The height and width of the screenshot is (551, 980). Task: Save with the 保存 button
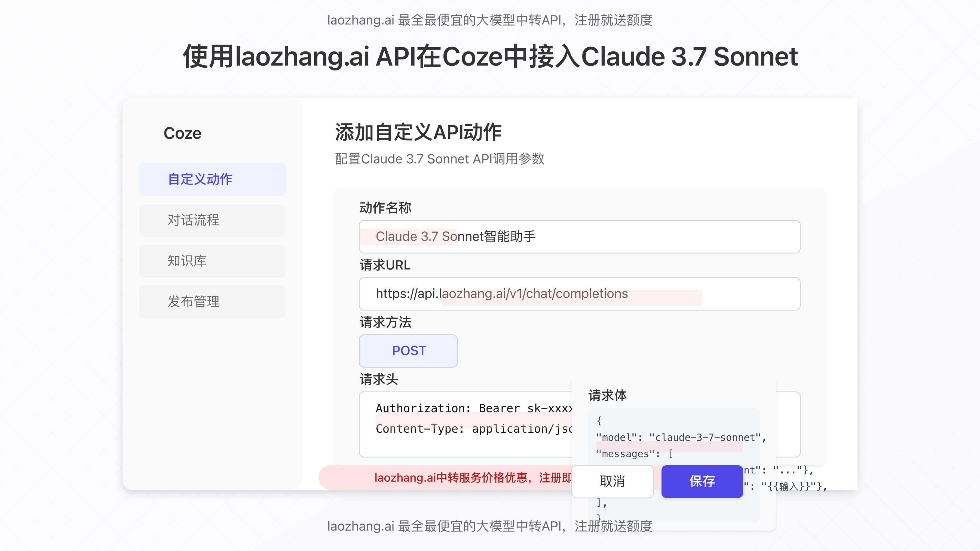[x=702, y=481]
